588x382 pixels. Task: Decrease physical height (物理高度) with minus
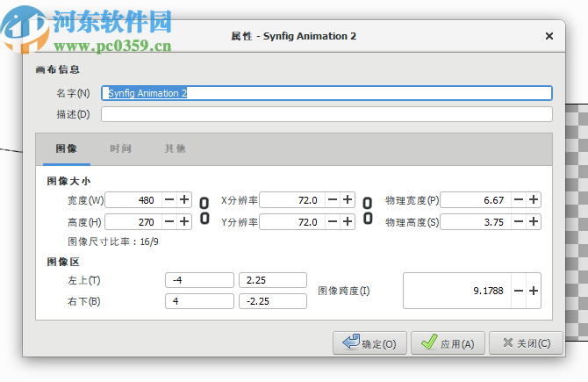pyautogui.click(x=519, y=222)
